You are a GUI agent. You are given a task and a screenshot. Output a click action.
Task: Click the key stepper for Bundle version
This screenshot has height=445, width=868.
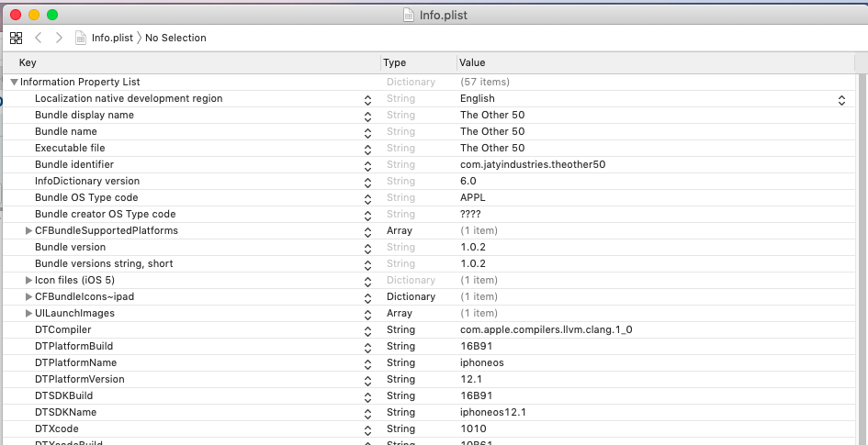click(x=367, y=248)
